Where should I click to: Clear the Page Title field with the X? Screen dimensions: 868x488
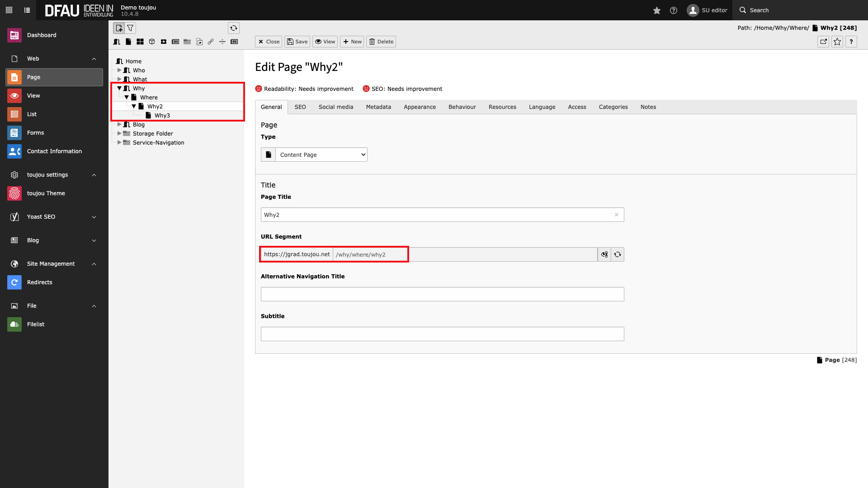[617, 215]
